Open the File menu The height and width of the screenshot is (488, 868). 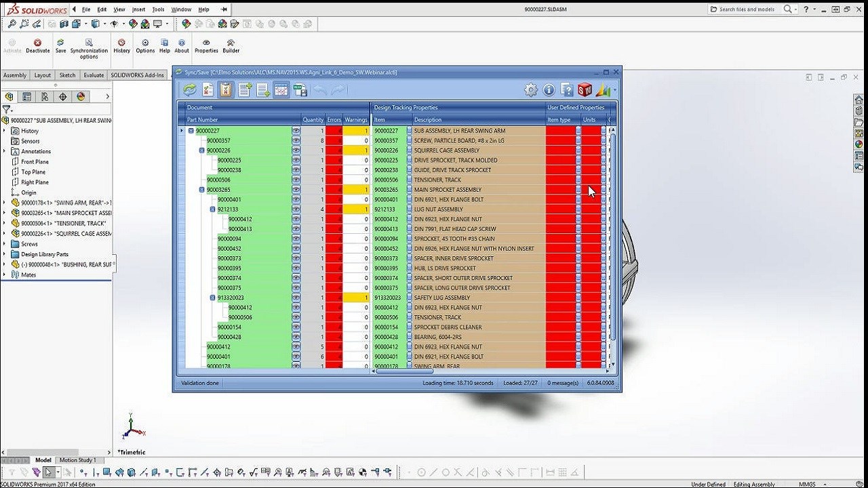(x=86, y=9)
